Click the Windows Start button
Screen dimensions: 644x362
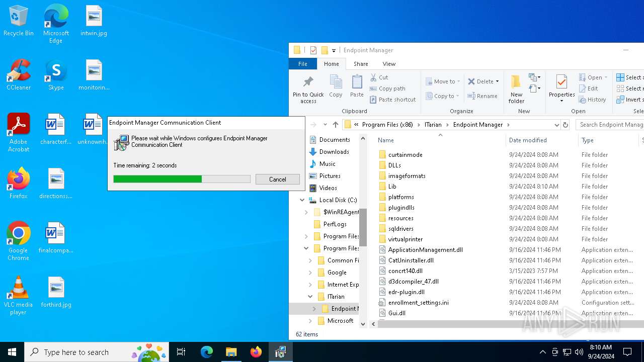point(12,352)
